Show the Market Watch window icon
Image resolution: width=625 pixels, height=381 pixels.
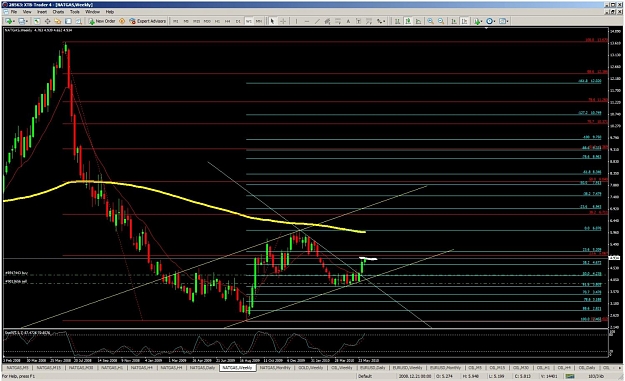coord(37,21)
